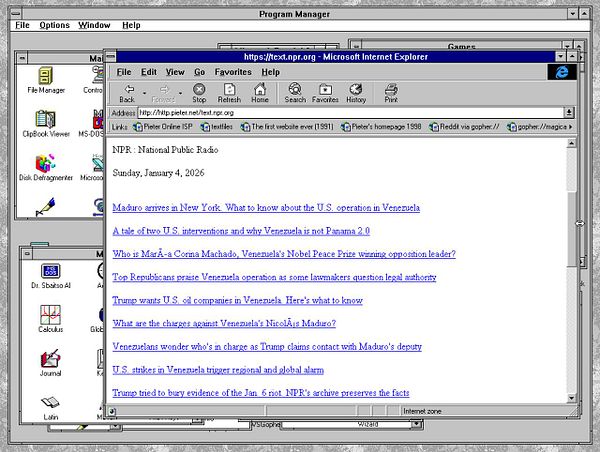Open Top Republicans praise Venezuela operation link
Viewport: 600px width, 452px height.
pos(274,277)
